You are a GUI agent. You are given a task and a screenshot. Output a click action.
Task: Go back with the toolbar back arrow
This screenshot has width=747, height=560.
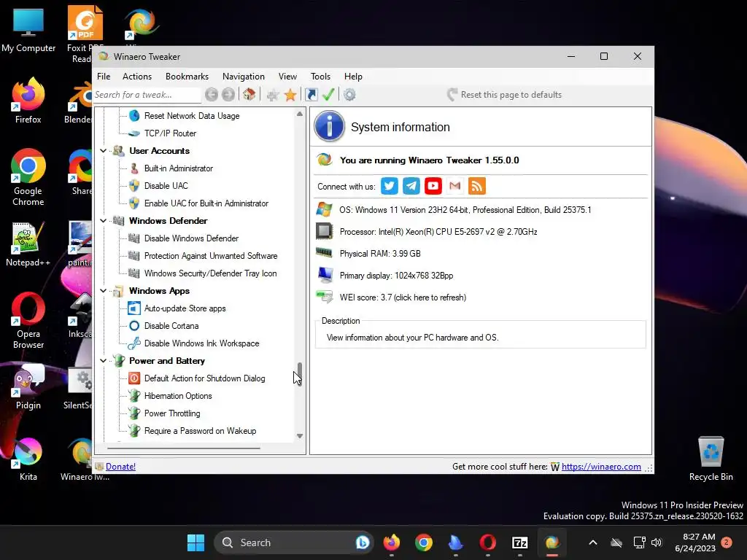click(212, 95)
